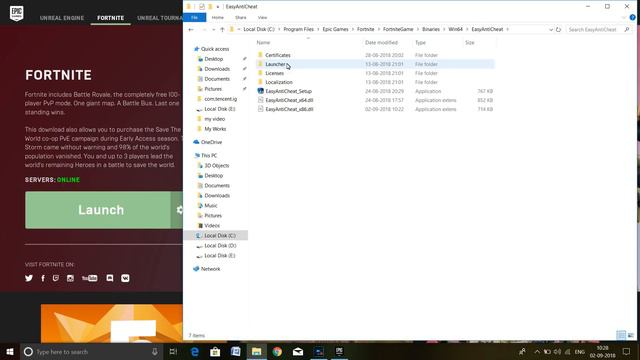Open address bar history dropdown
The width and height of the screenshot is (640, 360).
pyautogui.click(x=551, y=29)
